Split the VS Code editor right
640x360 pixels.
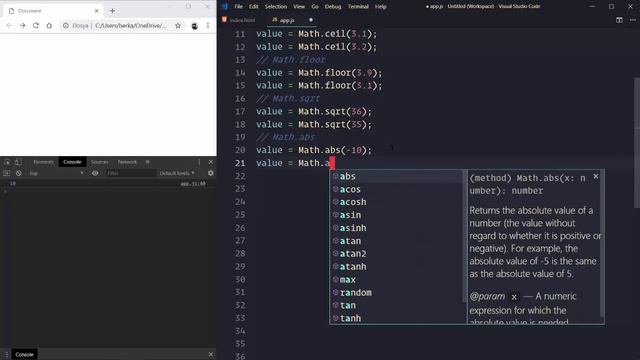619,20
